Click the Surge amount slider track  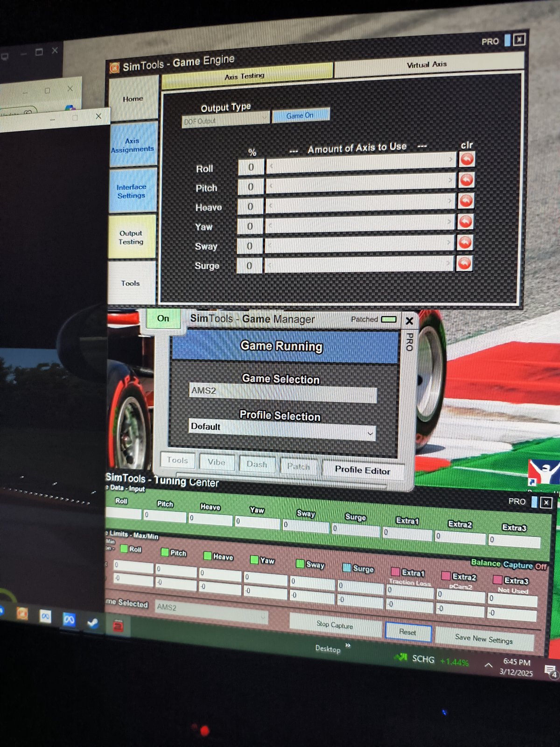(359, 263)
